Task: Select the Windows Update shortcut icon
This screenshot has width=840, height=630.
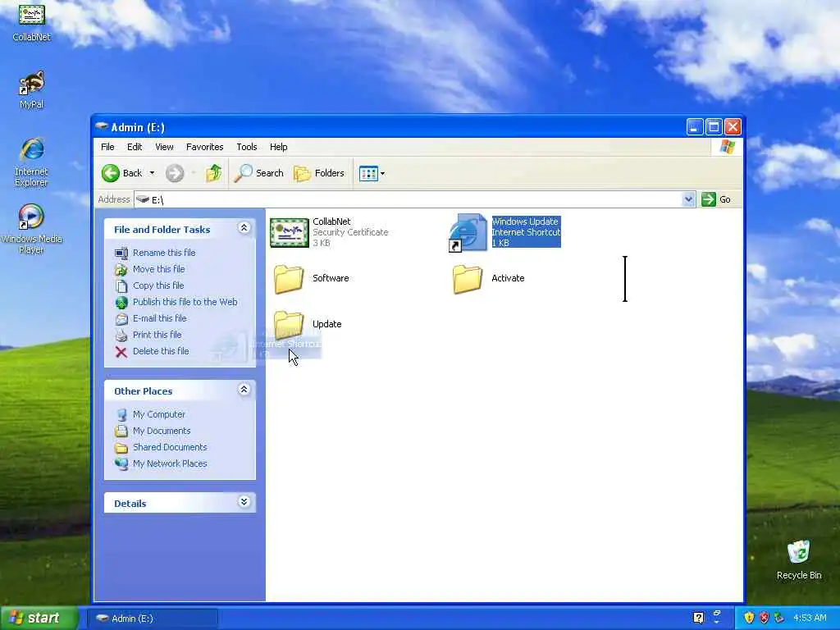Action: click(x=468, y=233)
